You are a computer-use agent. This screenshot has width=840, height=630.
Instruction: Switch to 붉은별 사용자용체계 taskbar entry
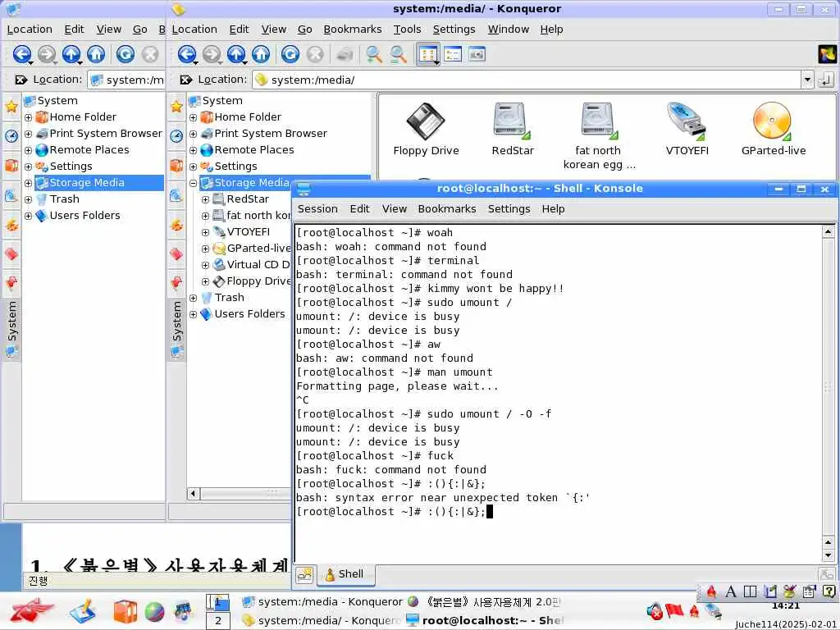click(484, 602)
